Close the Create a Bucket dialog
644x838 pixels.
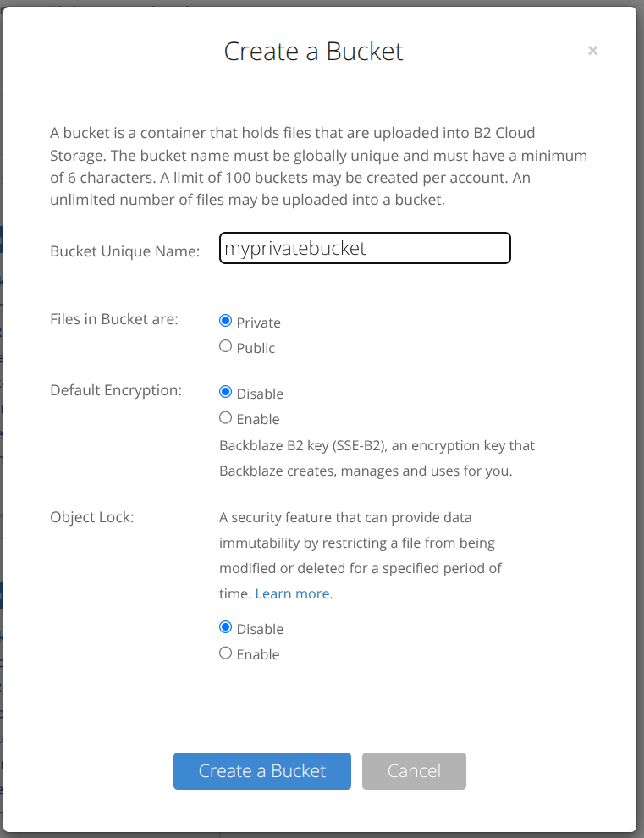592,51
